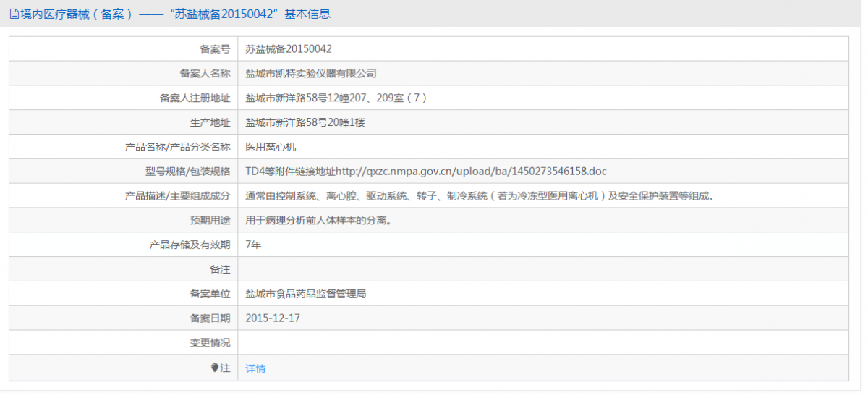The width and height of the screenshot is (868, 398).
Task: Click the 备案人注册地址 label
Action: click(195, 98)
